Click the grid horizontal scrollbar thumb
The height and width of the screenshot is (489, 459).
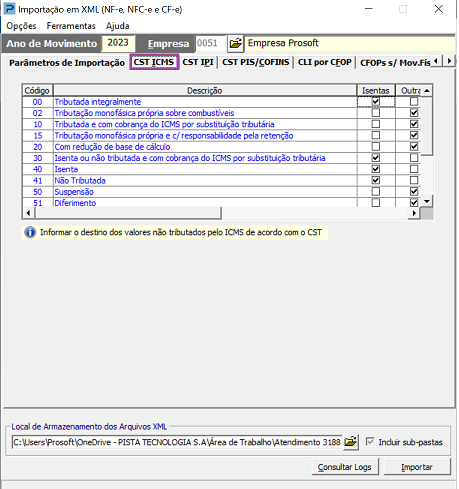click(128, 213)
